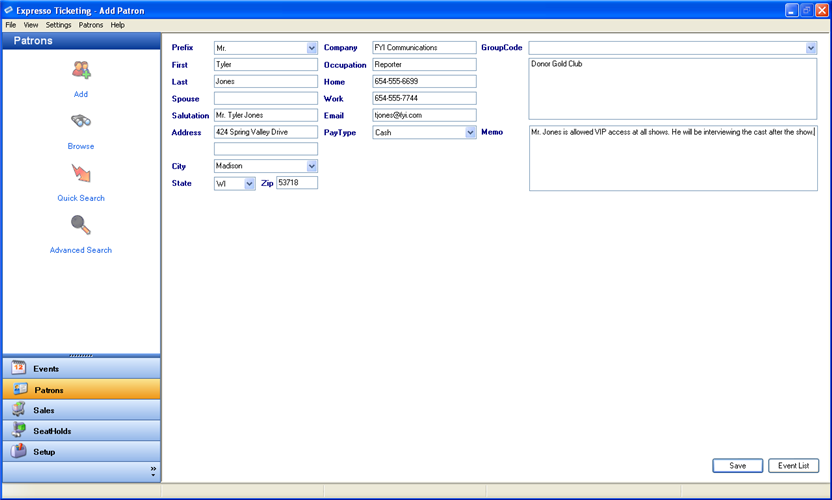Click the Salutation field
This screenshot has height=500, width=832.
pos(266,115)
